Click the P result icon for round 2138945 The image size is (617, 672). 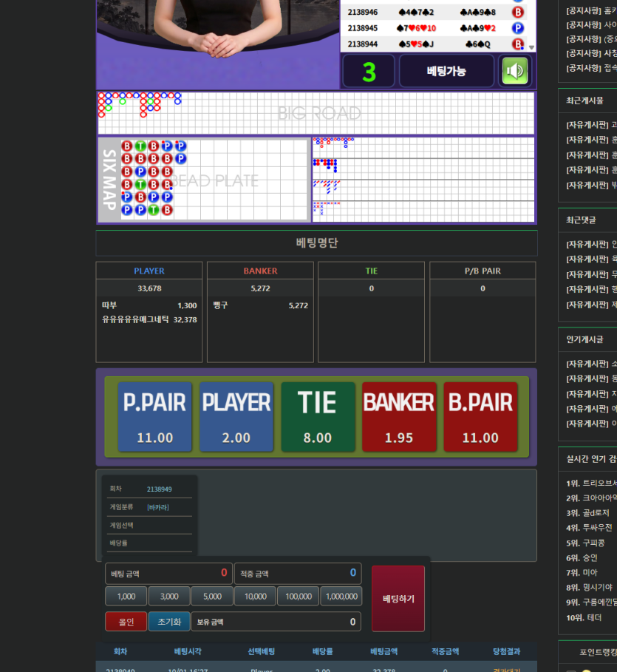pyautogui.click(x=517, y=28)
